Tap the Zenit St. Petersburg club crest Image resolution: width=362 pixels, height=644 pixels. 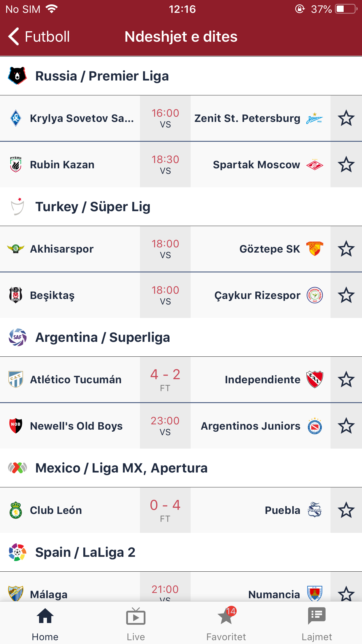(314, 118)
